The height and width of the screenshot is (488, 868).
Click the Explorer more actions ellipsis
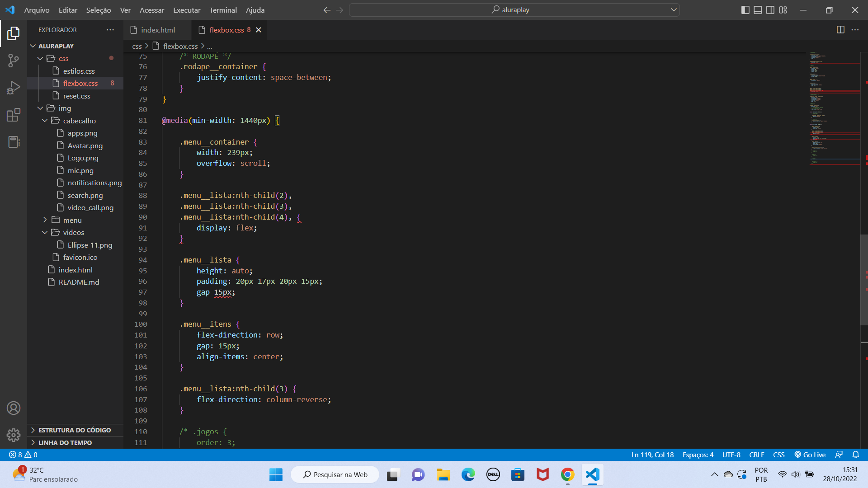[x=110, y=30]
